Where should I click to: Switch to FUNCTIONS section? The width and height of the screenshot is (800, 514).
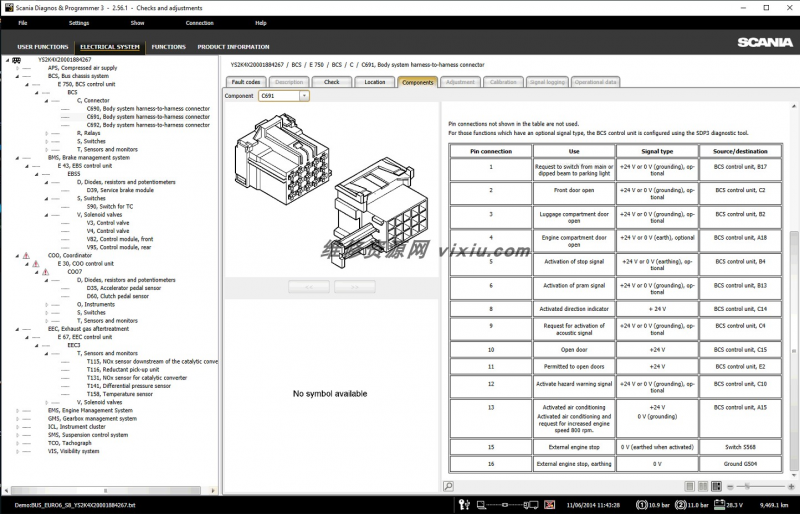(x=168, y=46)
